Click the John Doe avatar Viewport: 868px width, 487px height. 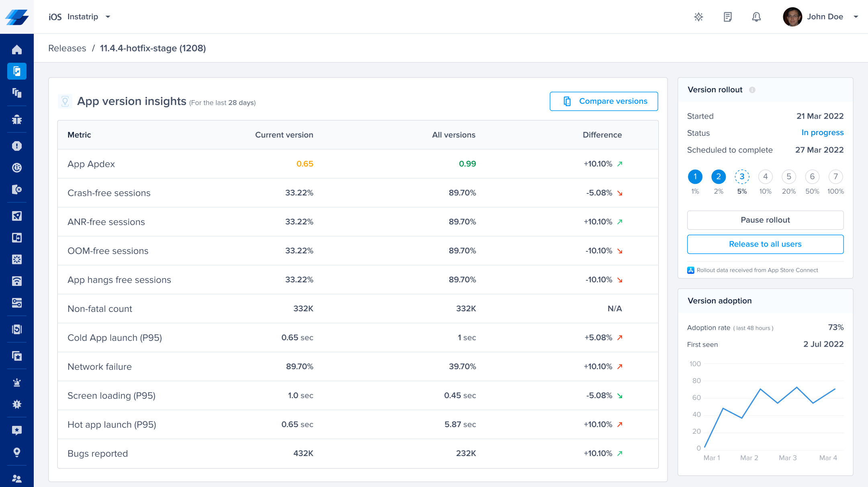point(792,17)
